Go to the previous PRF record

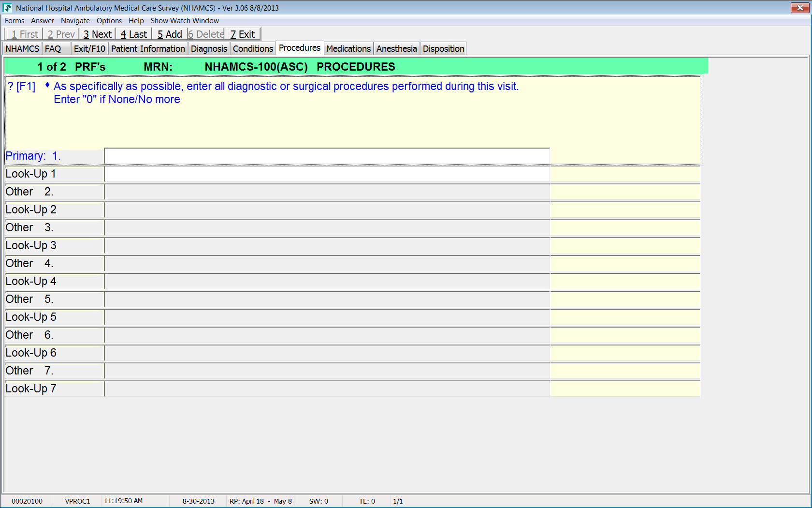(x=61, y=34)
